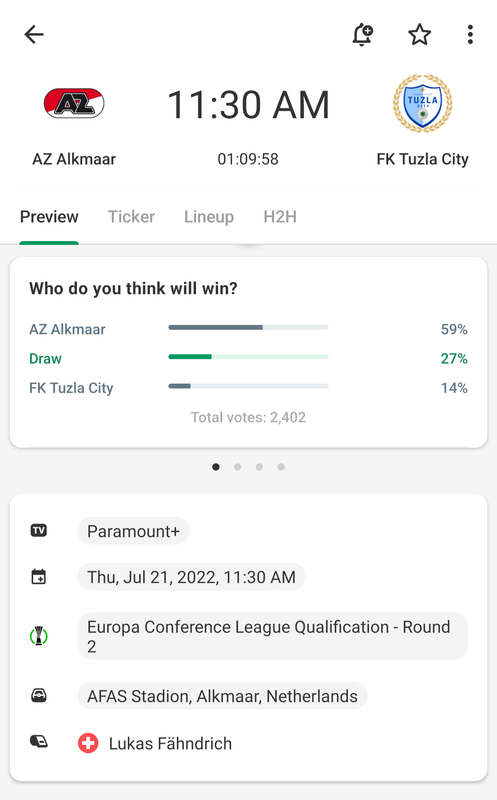Add match notification with bell icon
This screenshot has height=800, width=497.
362,35
